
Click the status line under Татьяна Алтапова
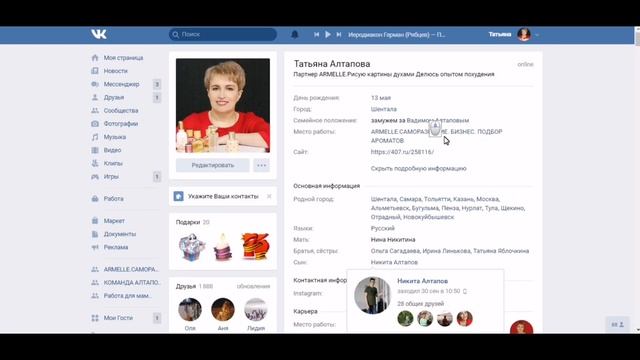coord(394,74)
